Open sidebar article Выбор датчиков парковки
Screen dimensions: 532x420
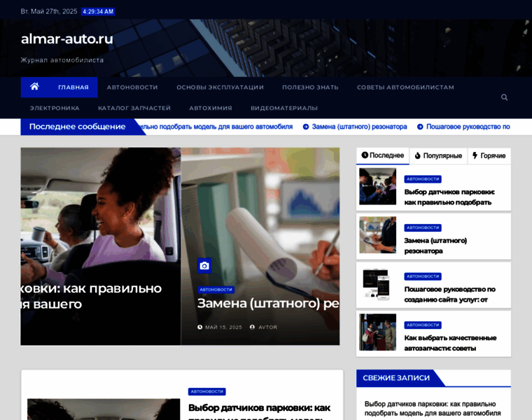coord(449,197)
